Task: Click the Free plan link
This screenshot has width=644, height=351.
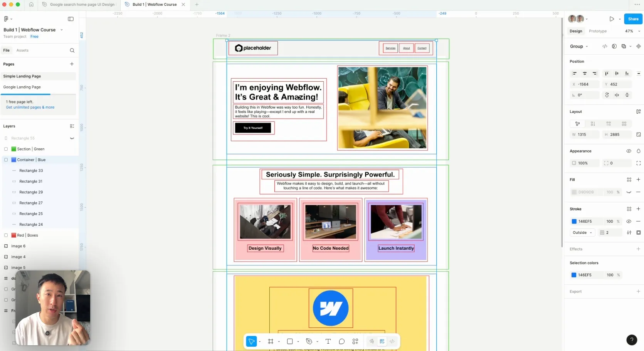Action: [x=34, y=37]
